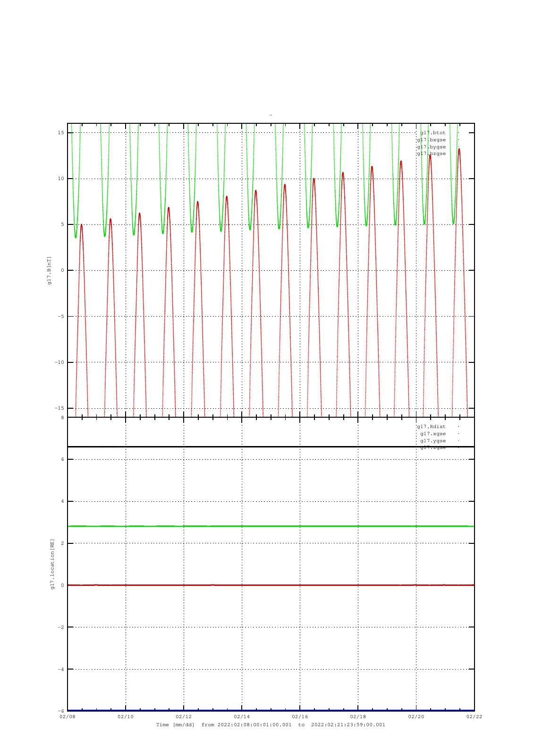Click the 6 tick on the location axis
The height and width of the screenshot is (756, 534).
tap(62, 459)
